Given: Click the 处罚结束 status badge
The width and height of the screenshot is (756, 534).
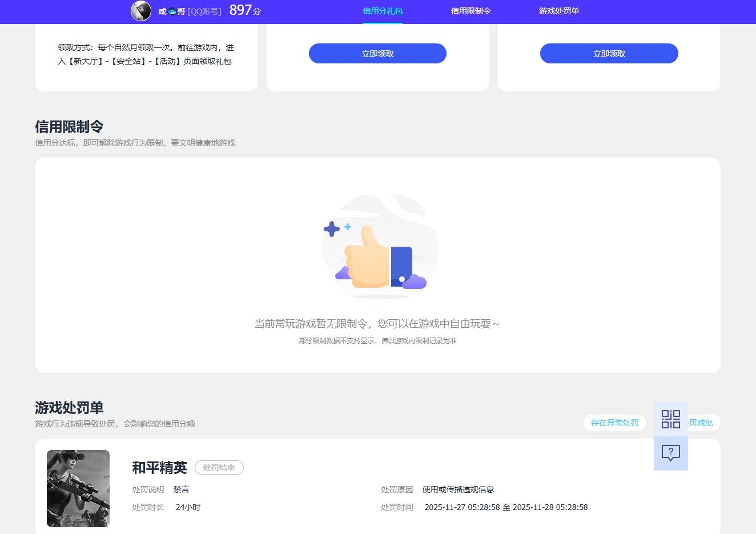Looking at the screenshot, I should 219,467.
